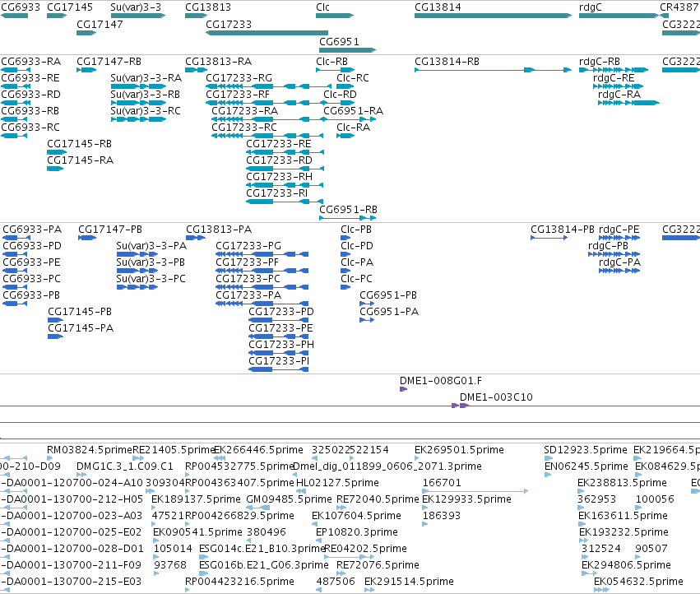The width and height of the screenshot is (700, 594).
Task: Click protein label Clc-PB
Action: [x=356, y=230]
